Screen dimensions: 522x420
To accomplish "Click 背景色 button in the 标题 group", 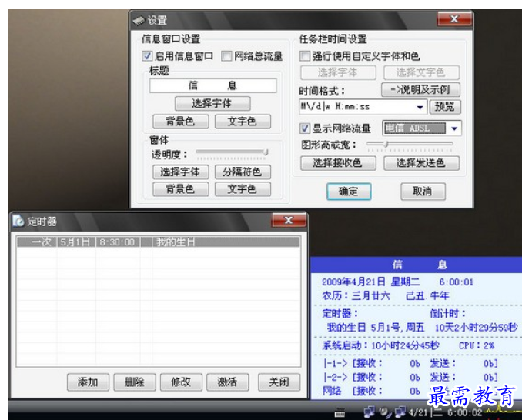I will click(180, 122).
